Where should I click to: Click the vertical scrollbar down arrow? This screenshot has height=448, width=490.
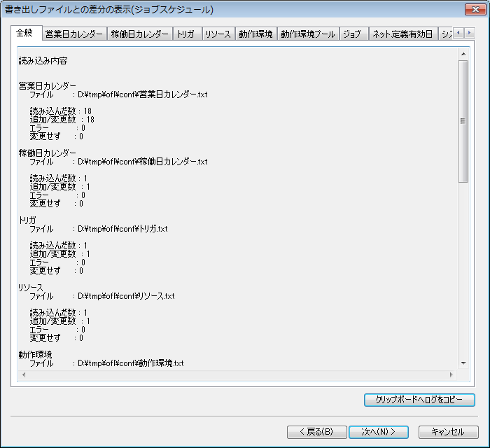click(463, 363)
